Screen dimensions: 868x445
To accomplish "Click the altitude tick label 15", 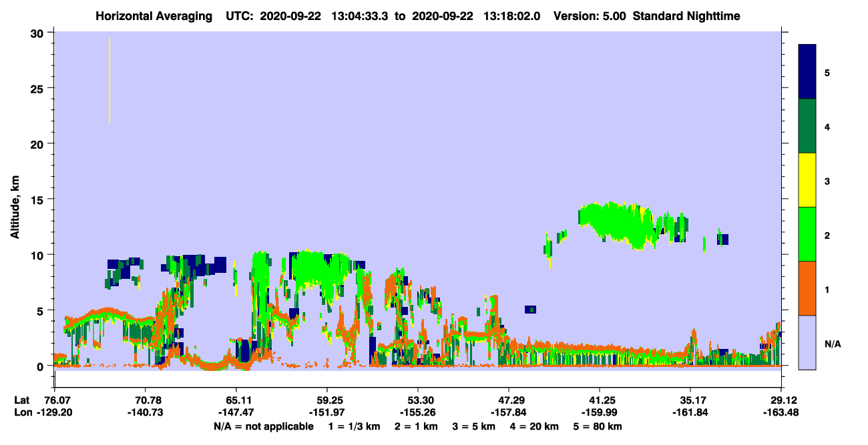I will click(x=37, y=199).
